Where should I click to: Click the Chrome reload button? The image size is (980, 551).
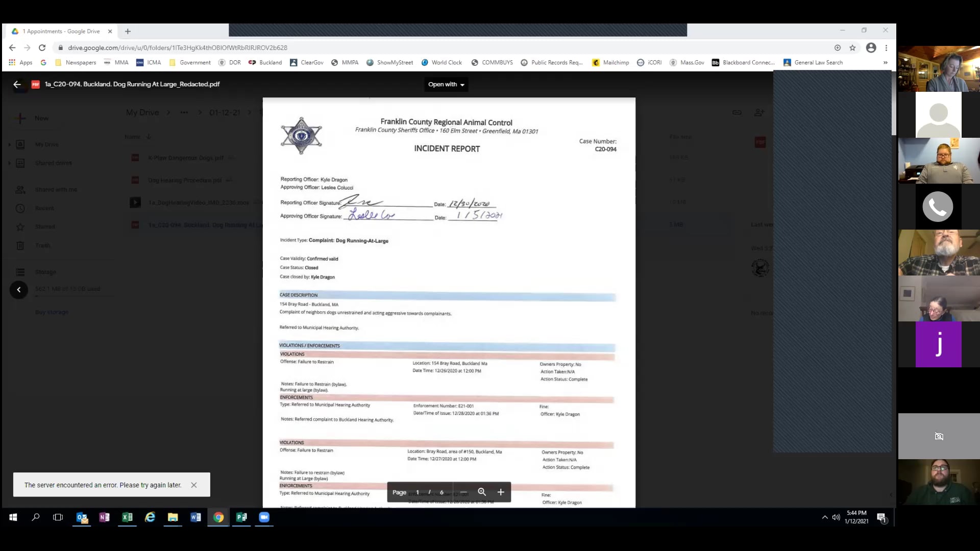tap(42, 47)
